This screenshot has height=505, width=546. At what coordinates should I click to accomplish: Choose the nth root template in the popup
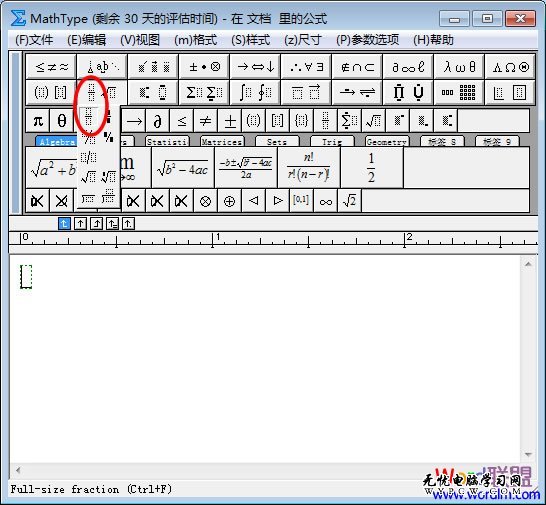coord(109,177)
